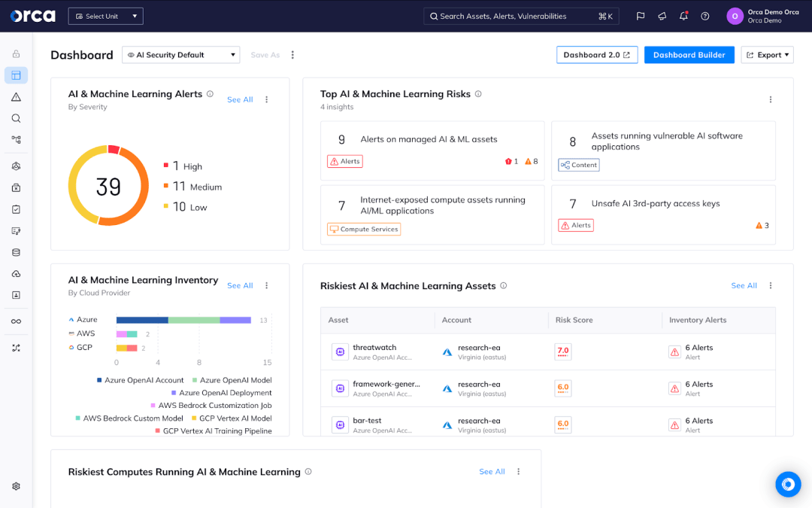Open the framework-gener... asset row
The height and width of the screenshot is (508, 812).
[x=548, y=388]
